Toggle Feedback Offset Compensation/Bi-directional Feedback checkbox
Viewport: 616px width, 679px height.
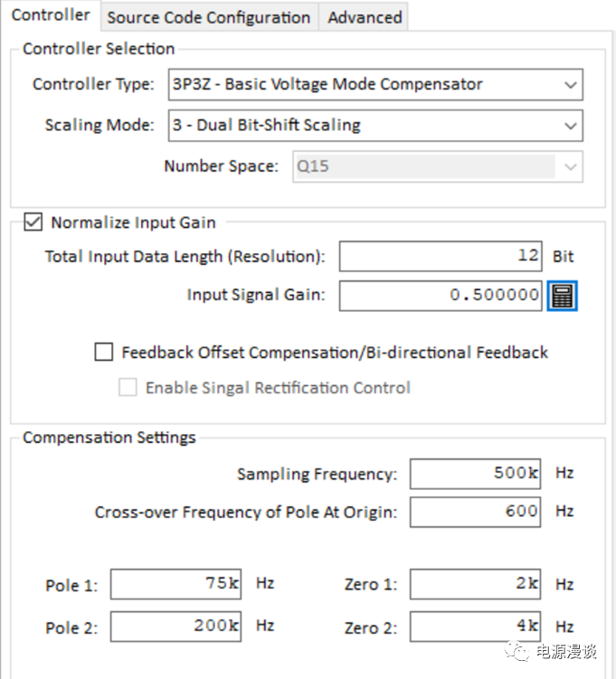[x=104, y=353]
